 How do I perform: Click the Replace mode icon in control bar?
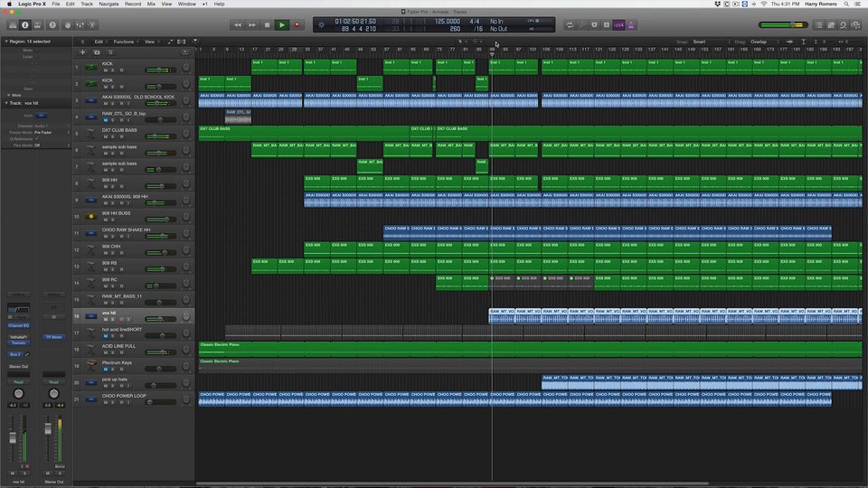(x=595, y=25)
